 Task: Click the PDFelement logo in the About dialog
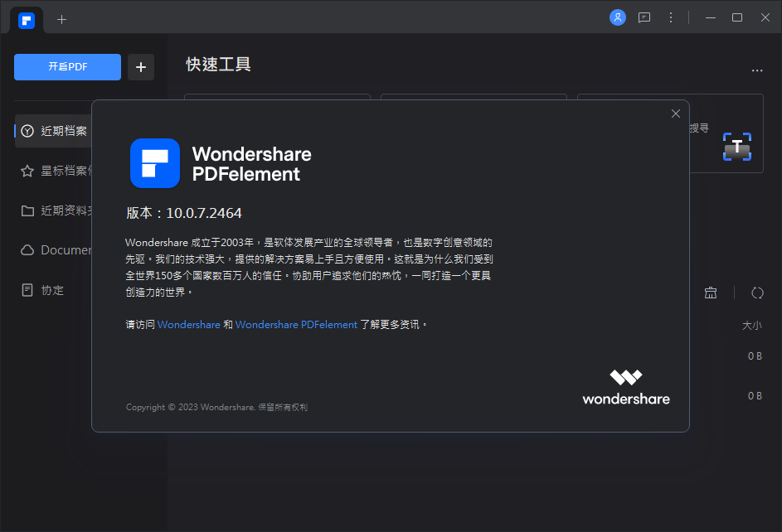click(x=155, y=163)
